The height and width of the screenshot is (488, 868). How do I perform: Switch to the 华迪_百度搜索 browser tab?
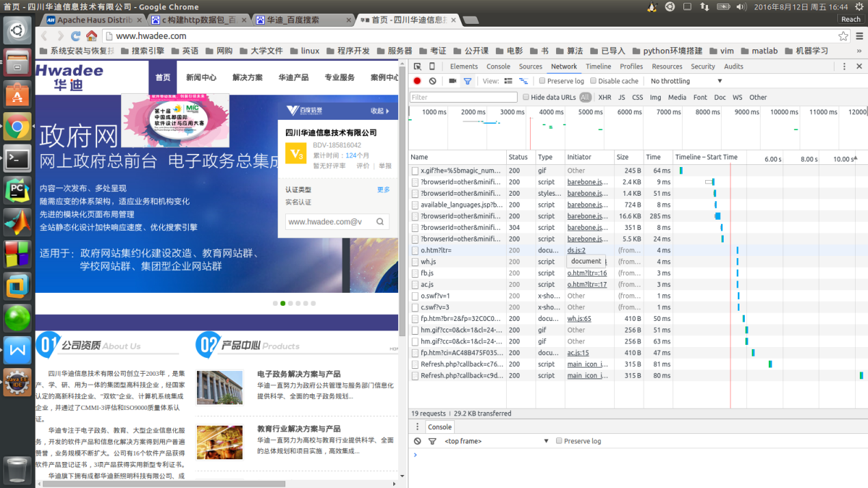point(303,20)
